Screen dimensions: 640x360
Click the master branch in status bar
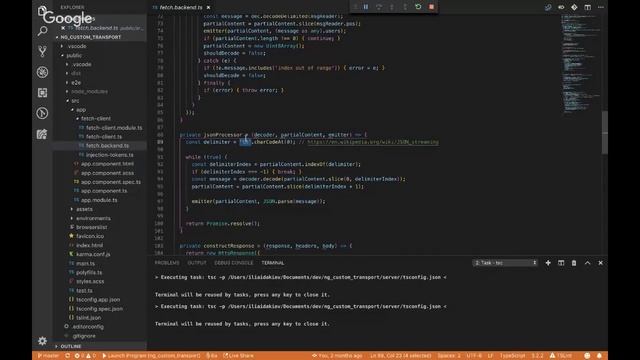pyautogui.click(x=49, y=356)
